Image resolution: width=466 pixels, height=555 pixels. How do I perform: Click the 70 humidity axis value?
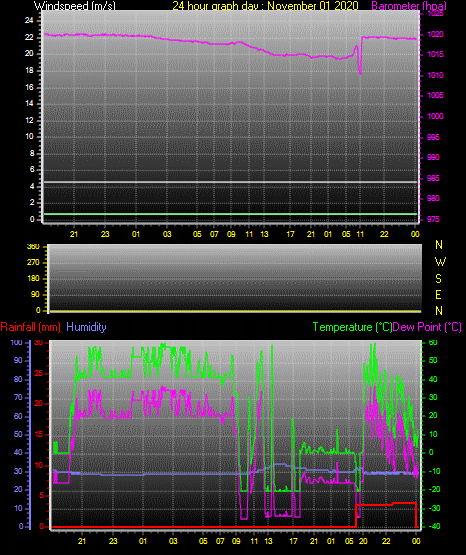click(x=18, y=397)
